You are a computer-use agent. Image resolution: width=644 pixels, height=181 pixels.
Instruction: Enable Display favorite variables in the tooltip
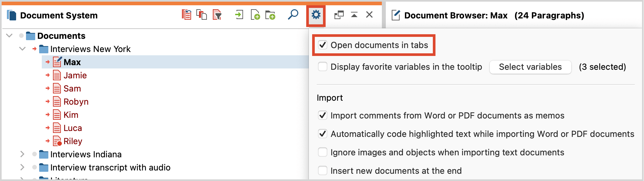(323, 67)
